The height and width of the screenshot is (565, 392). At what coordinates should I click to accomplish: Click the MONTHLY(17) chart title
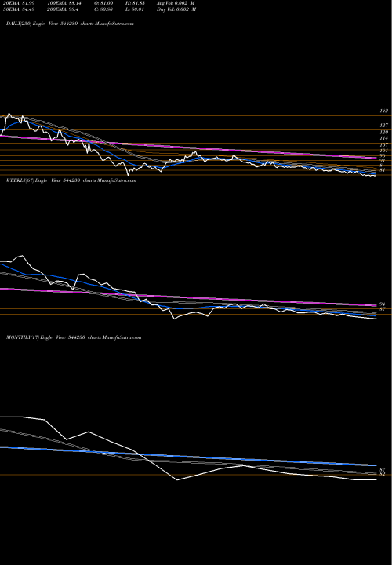pyautogui.click(x=74, y=337)
